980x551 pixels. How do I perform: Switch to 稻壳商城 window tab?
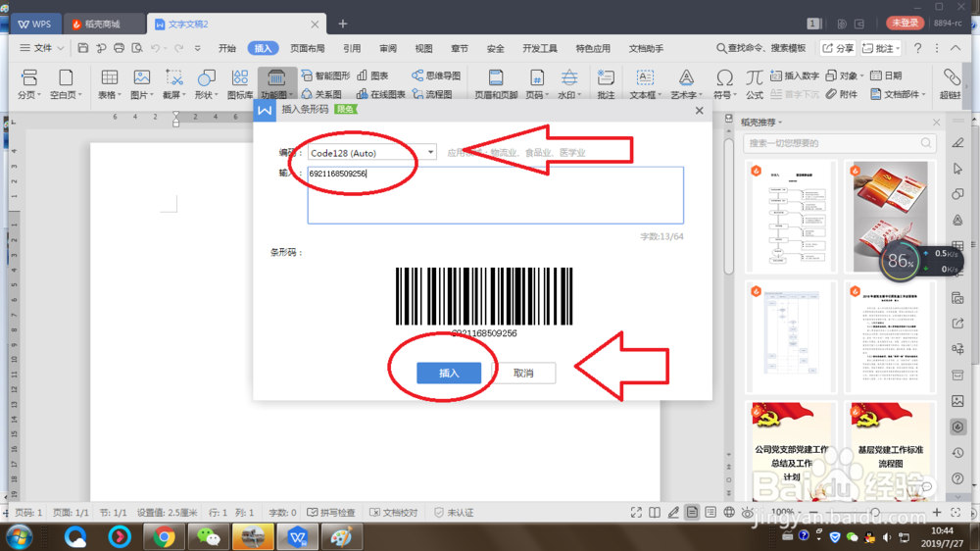pos(103,24)
